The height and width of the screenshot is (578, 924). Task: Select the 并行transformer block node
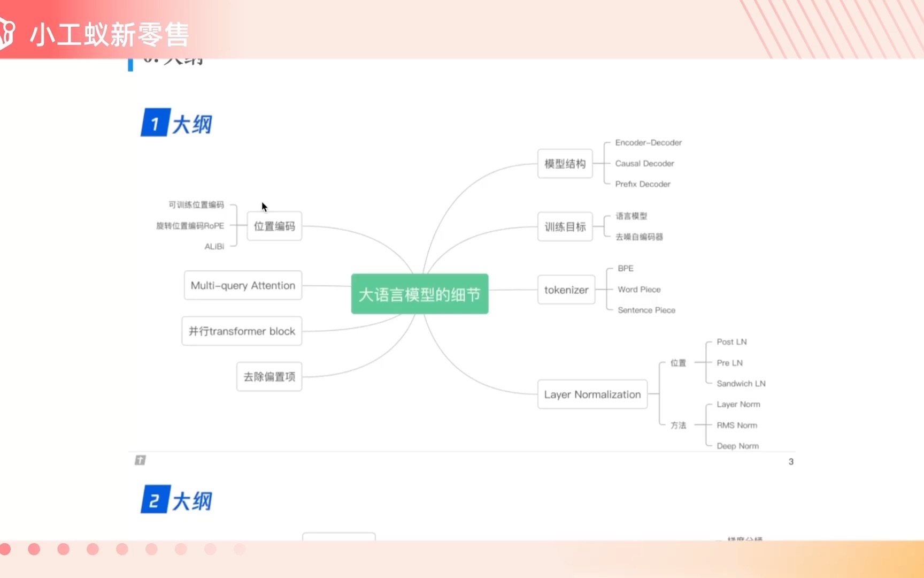click(x=241, y=331)
